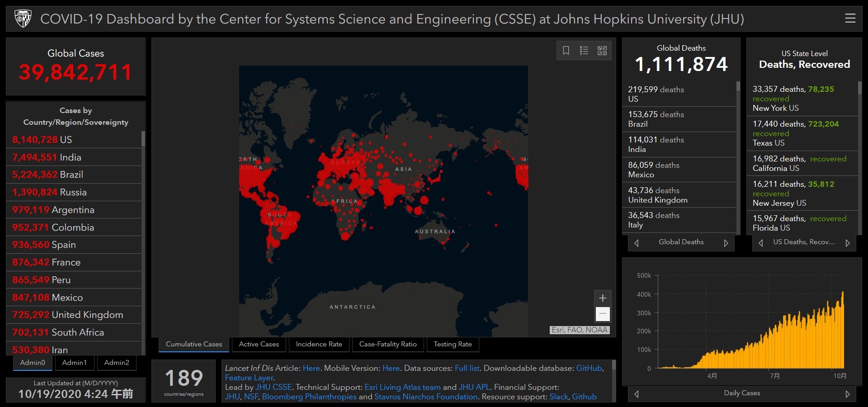Select the 876,342 France row
The image size is (868, 407).
(x=74, y=262)
